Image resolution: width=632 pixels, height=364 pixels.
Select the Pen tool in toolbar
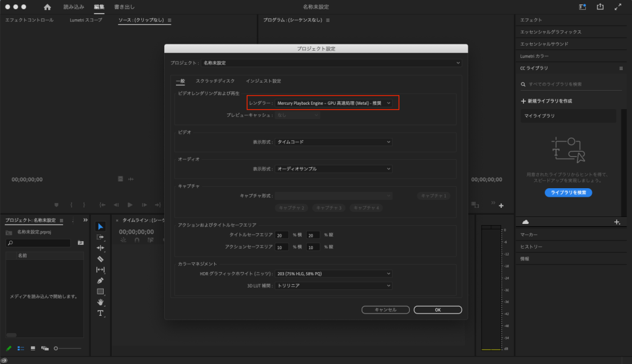(x=101, y=281)
